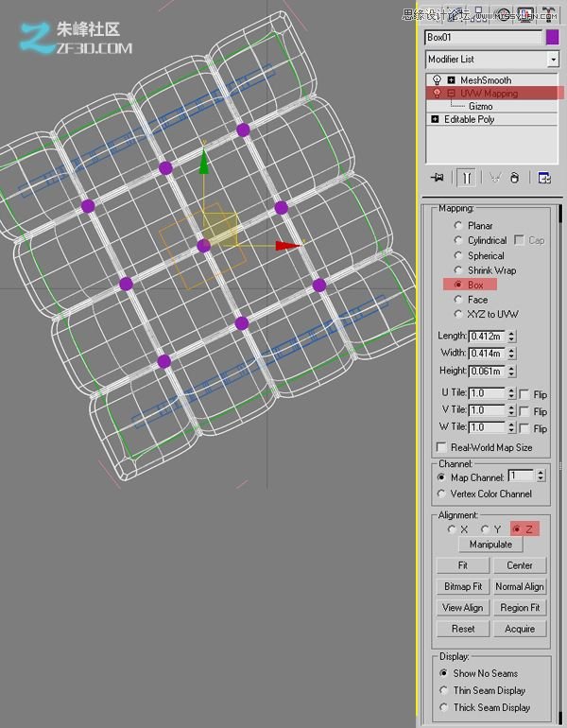This screenshot has height=728, width=567.
Task: Open Configure Modifier Sets icon
Action: [543, 178]
